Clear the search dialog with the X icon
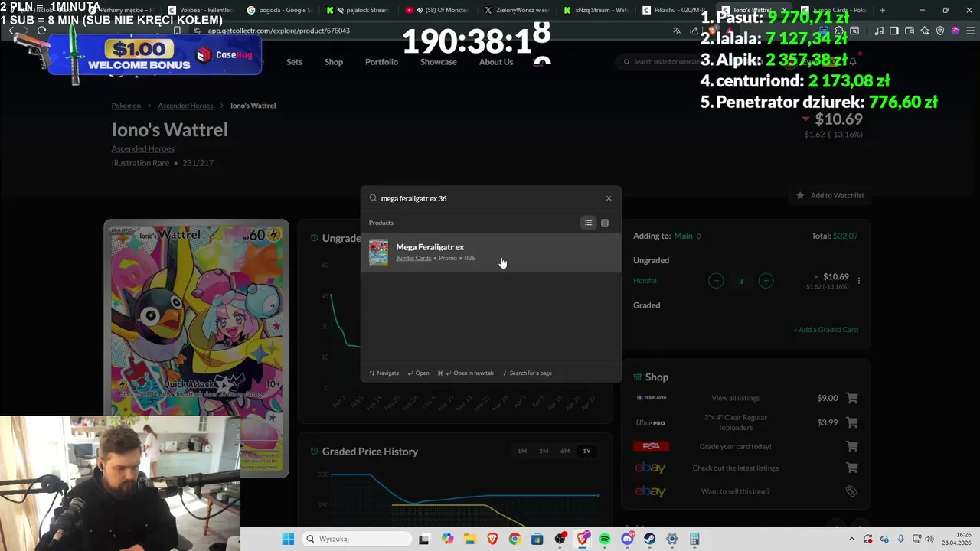The image size is (980, 551). 609,198
